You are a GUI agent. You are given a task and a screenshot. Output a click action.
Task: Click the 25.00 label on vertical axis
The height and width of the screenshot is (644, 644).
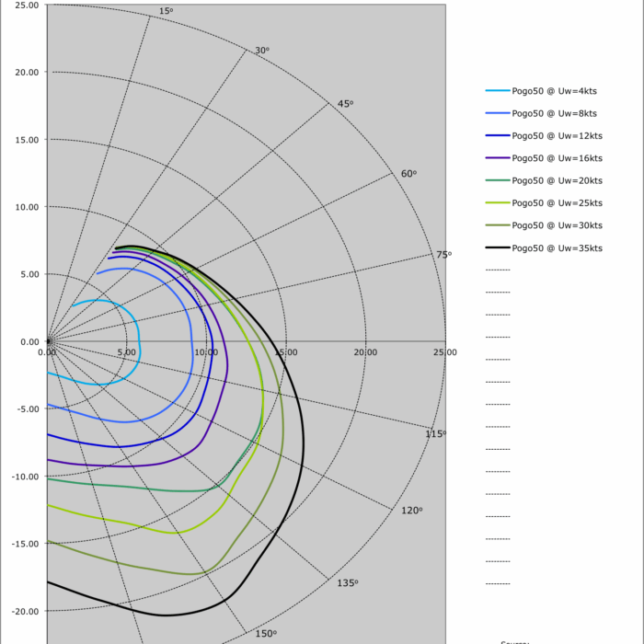(27, 6)
